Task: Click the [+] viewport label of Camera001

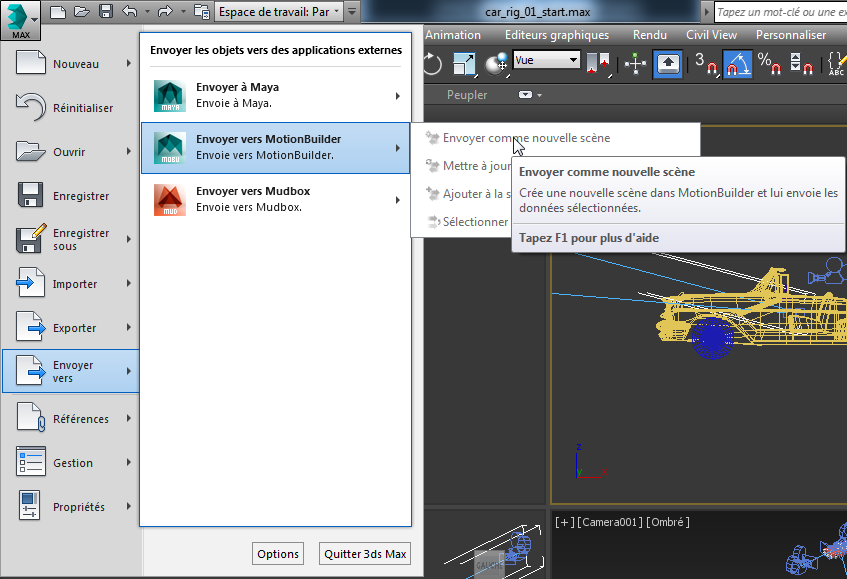Action: [564, 522]
